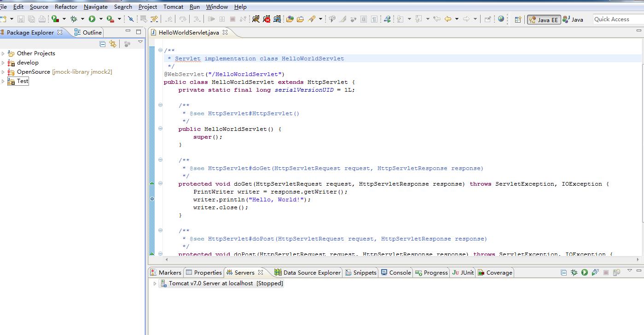Select the OpenSource project in Package Explorer

pos(60,72)
